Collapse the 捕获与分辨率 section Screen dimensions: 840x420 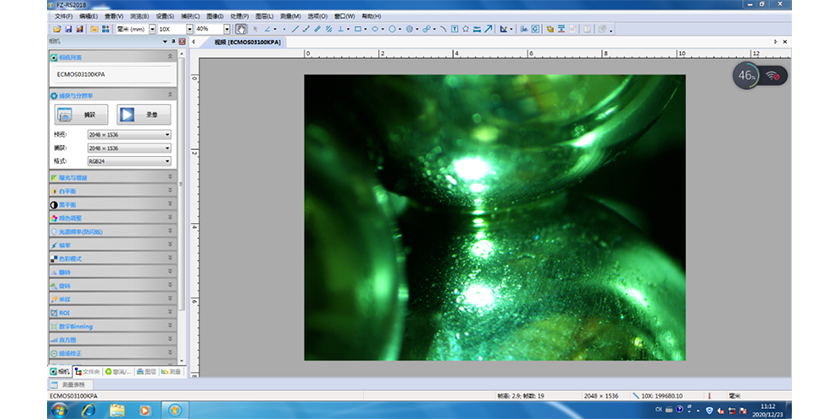click(170, 95)
